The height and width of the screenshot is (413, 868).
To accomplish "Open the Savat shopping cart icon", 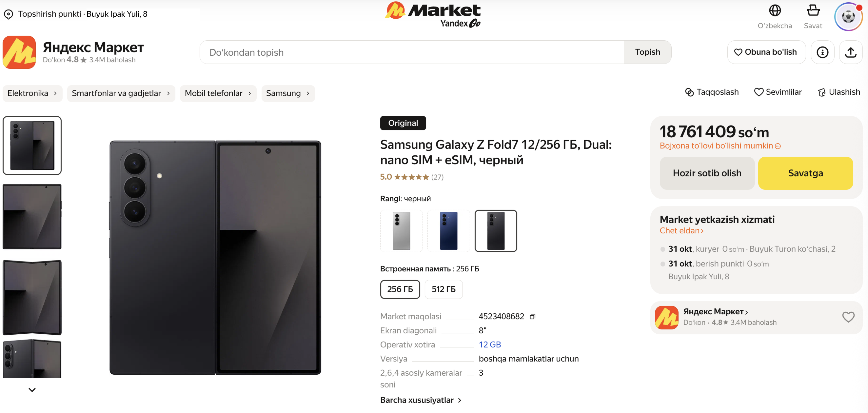I will click(813, 11).
